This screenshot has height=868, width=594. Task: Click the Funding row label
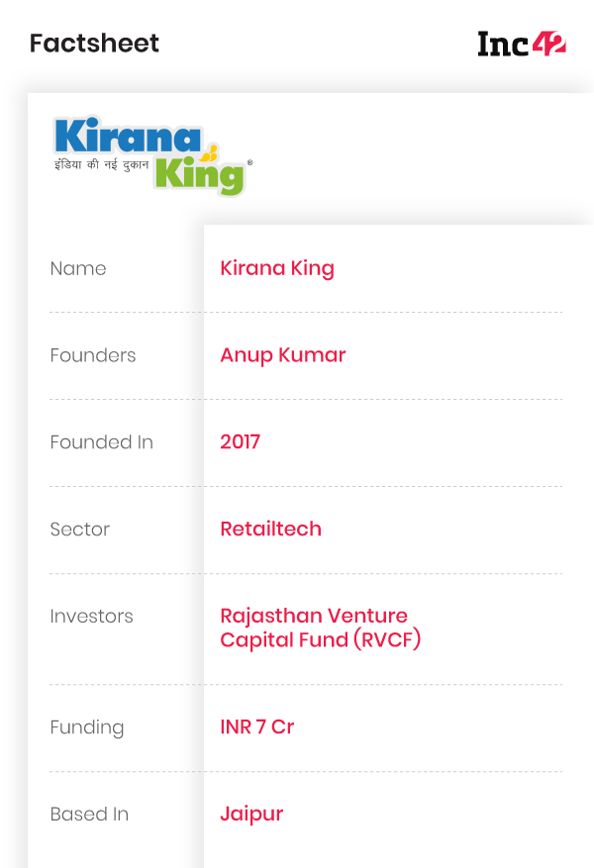point(87,727)
